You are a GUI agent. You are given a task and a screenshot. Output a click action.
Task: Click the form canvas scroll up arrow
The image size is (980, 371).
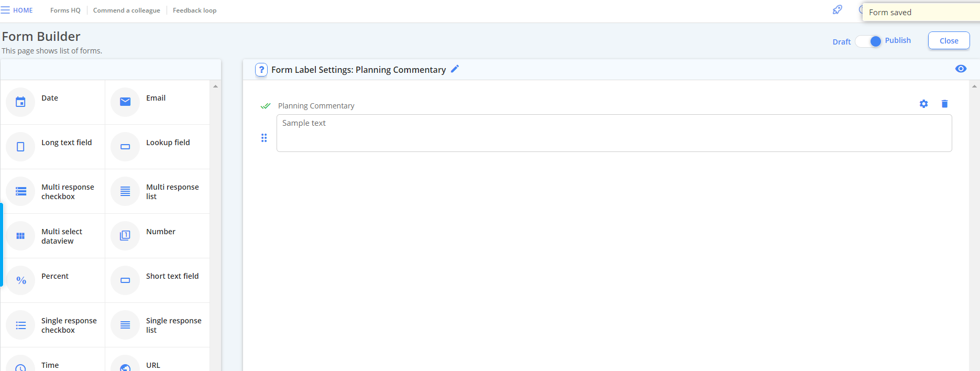pyautogui.click(x=974, y=86)
